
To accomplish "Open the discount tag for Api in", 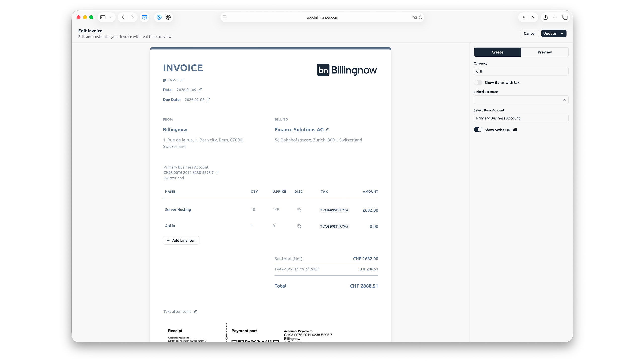I will (x=299, y=226).
